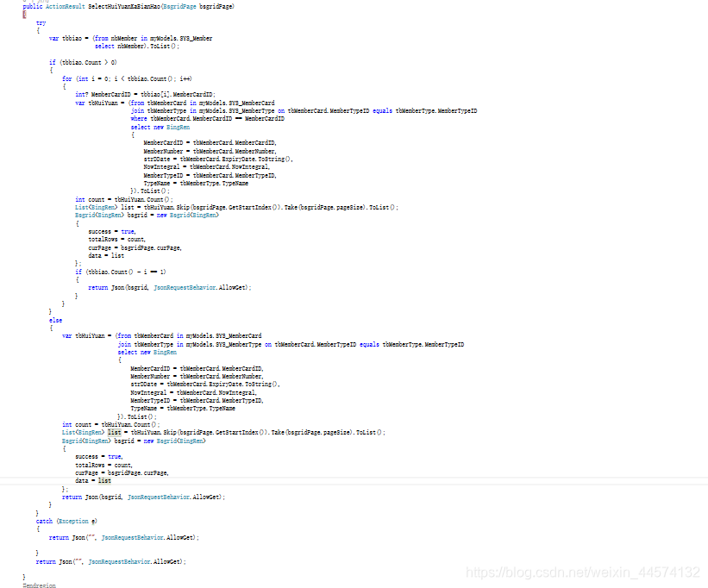The width and height of the screenshot is (708, 588).
Task: Click 'SYS_Member' in the tbbiao query
Action: click(x=196, y=38)
